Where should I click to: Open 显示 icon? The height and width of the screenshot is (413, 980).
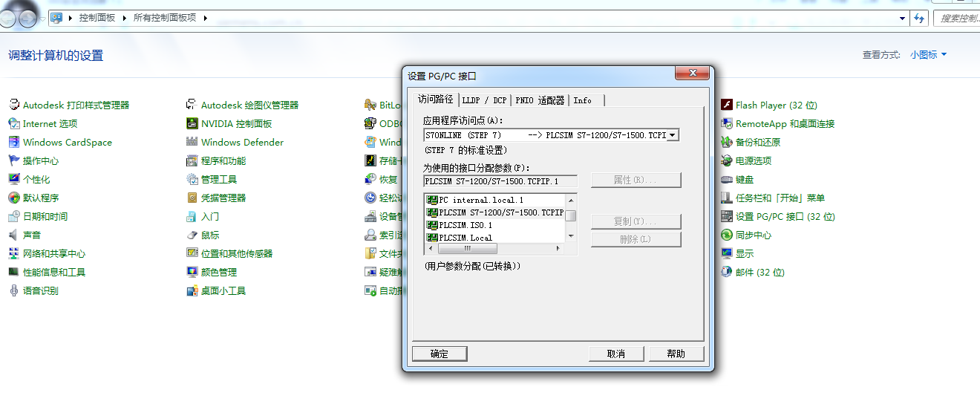(x=727, y=253)
